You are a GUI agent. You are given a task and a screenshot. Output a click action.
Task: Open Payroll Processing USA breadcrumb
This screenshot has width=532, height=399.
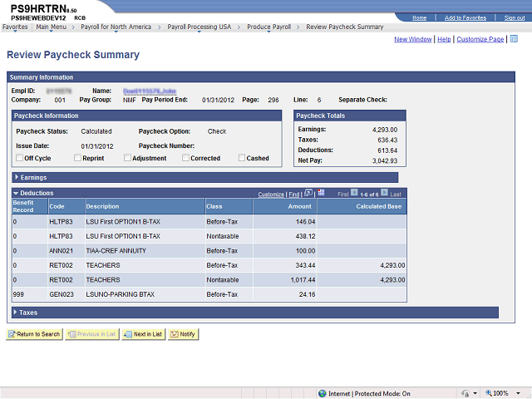point(199,27)
